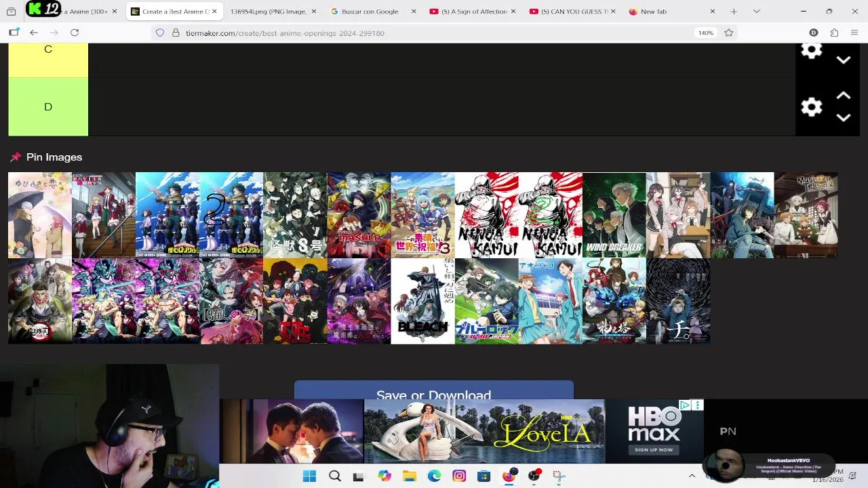868x488 pixels.
Task: Close the Buscar con Google tab
Action: tap(413, 12)
